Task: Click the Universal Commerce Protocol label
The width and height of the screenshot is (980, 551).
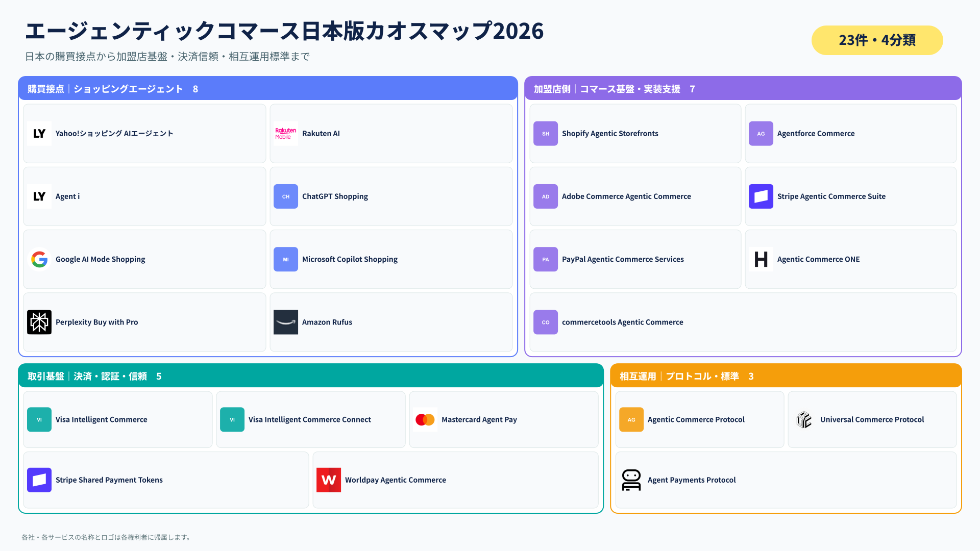Action: 872,419
